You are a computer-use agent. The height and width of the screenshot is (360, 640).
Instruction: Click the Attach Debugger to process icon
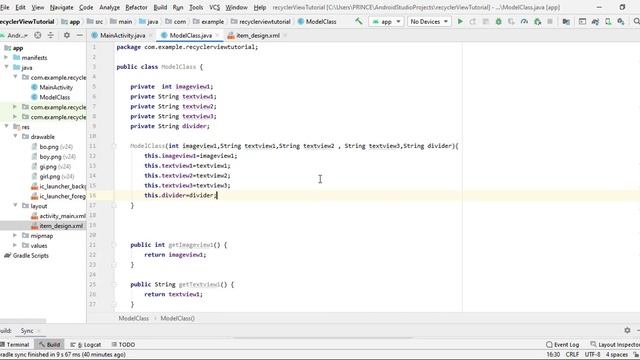click(537, 21)
